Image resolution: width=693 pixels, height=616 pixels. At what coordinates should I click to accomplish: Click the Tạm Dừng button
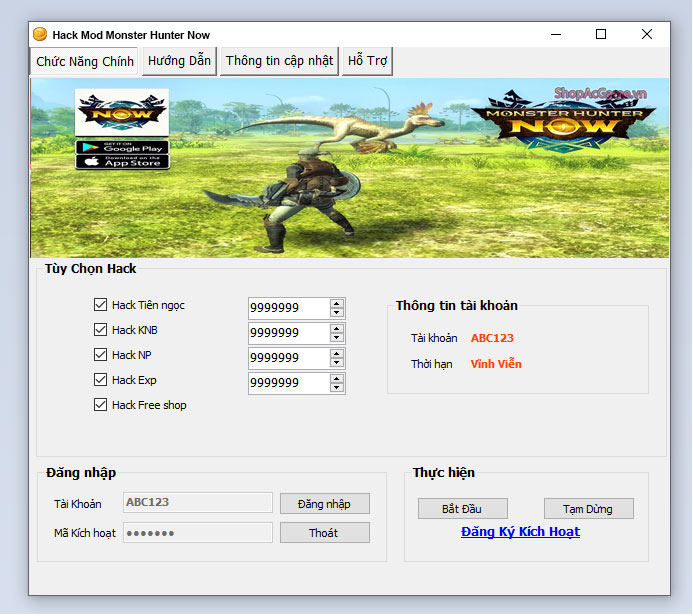pyautogui.click(x=589, y=509)
